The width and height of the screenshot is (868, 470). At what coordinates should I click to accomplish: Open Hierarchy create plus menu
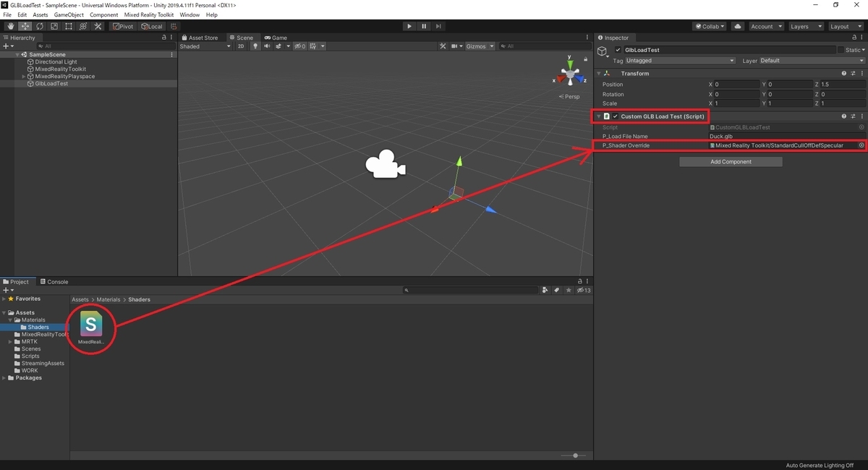[8, 46]
